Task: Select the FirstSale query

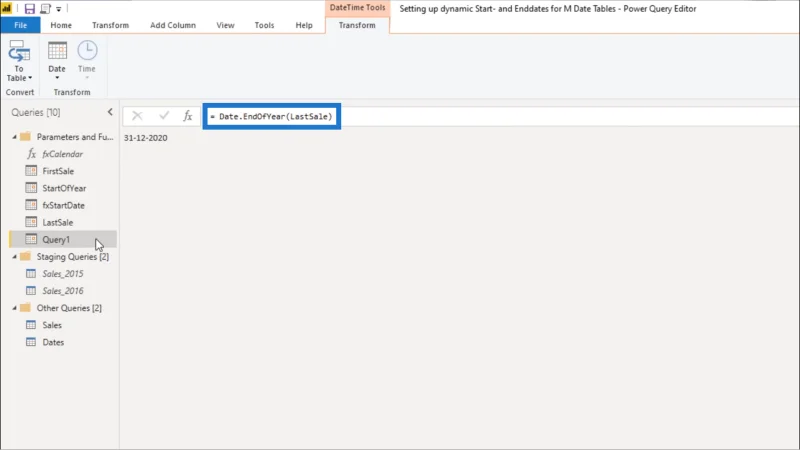Action: pos(58,171)
